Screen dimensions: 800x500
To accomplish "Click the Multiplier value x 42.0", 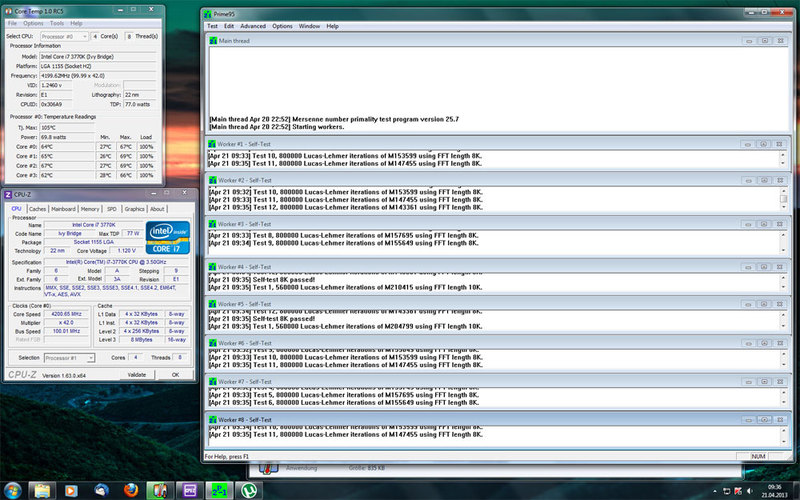I will coord(66,323).
